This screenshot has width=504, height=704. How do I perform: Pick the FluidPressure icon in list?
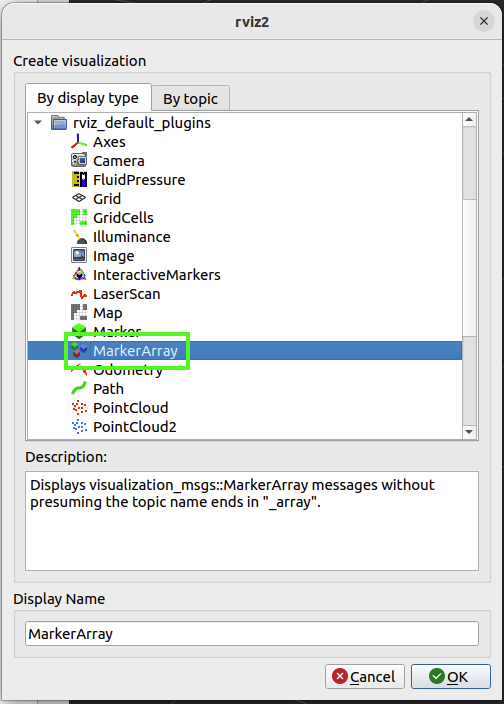click(79, 180)
